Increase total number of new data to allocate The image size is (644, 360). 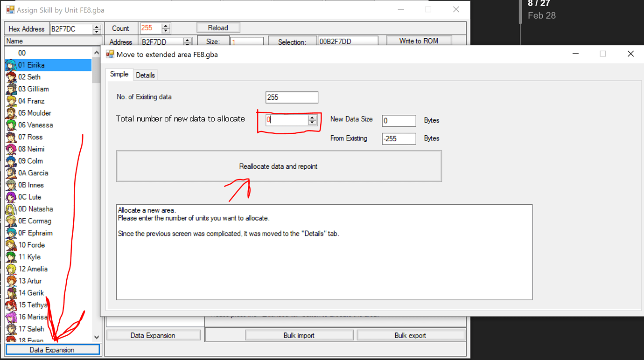pyautogui.click(x=312, y=117)
